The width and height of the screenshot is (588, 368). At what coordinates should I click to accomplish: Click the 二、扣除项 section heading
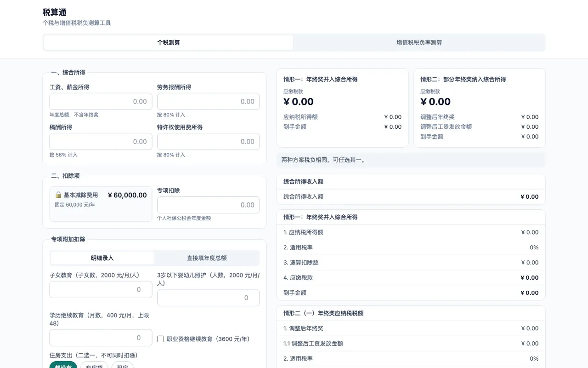click(65, 176)
